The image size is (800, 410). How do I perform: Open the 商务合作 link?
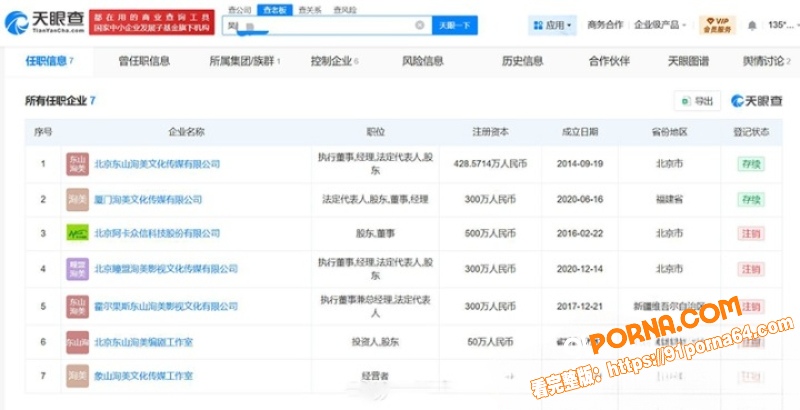(605, 25)
